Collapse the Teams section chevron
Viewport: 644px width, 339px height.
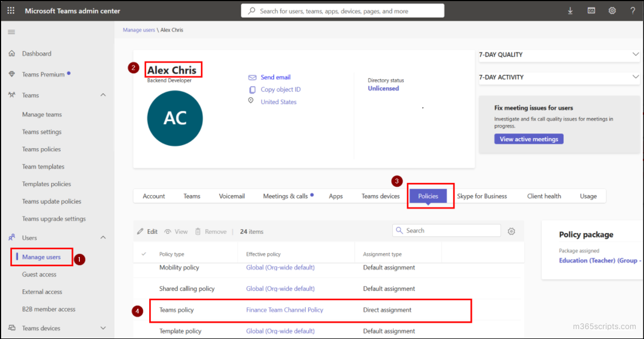(x=103, y=95)
